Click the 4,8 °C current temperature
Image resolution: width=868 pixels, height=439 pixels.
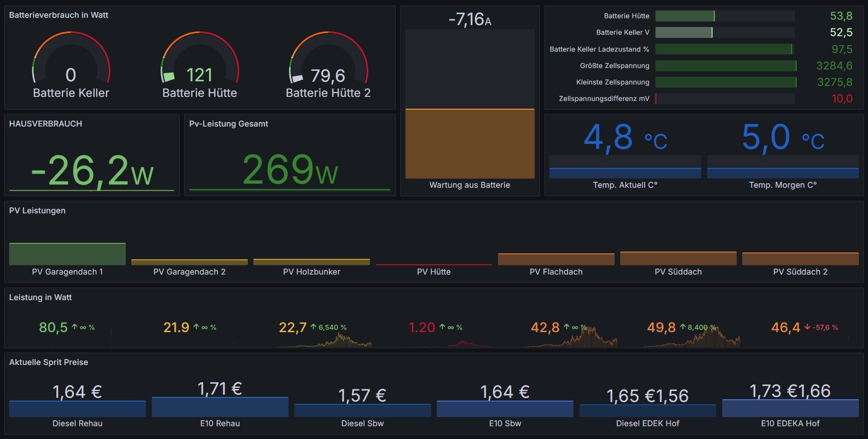tap(625, 138)
